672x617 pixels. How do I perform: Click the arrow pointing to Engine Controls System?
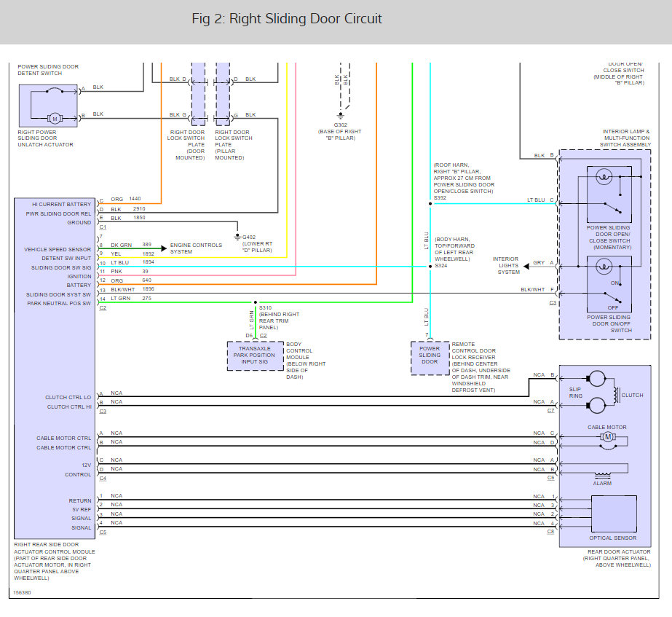click(163, 248)
